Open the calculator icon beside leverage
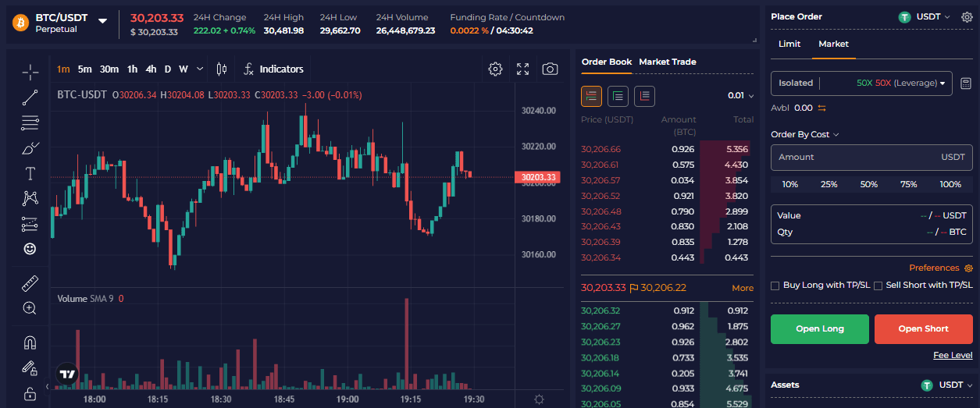This screenshot has height=408, width=980. tap(966, 83)
